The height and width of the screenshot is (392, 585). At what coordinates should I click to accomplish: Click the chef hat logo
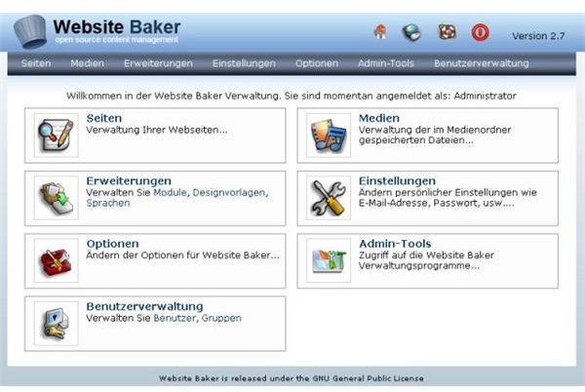point(30,32)
